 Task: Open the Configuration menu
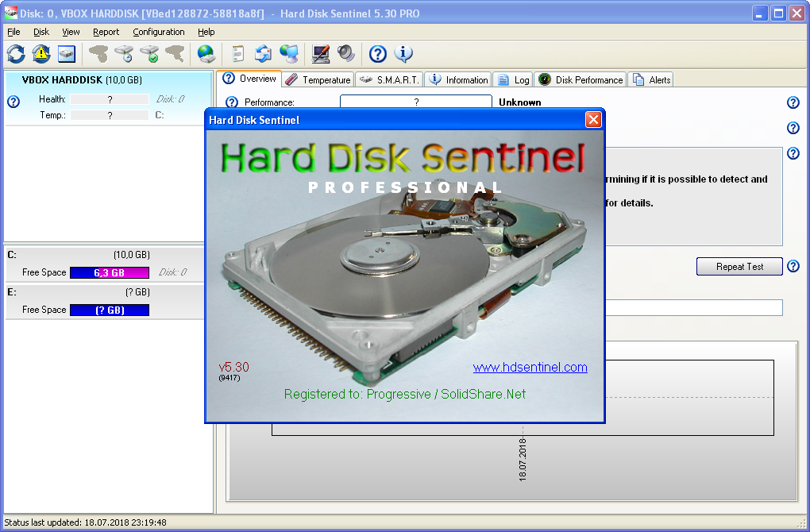click(x=159, y=32)
